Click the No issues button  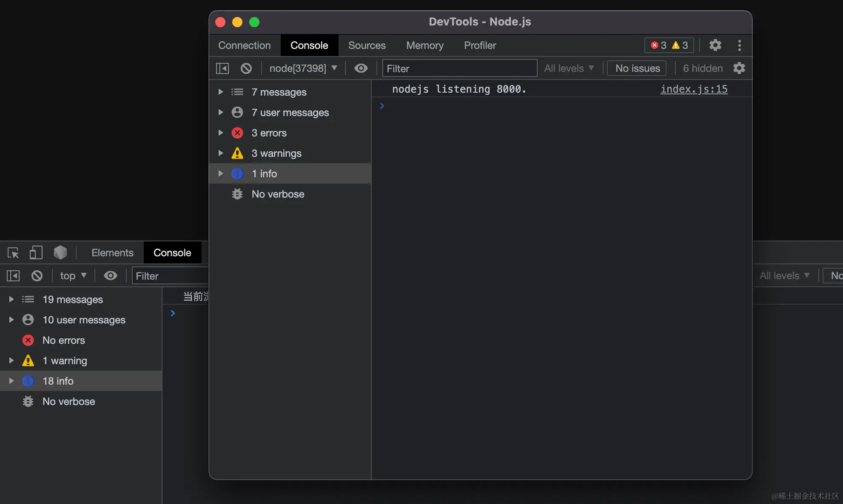[x=637, y=68]
